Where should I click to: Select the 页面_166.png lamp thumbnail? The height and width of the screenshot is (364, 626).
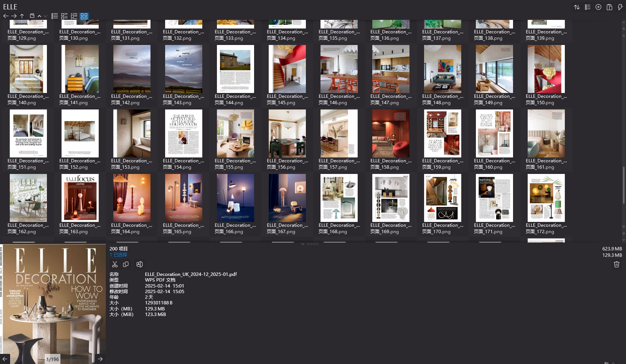(x=235, y=198)
